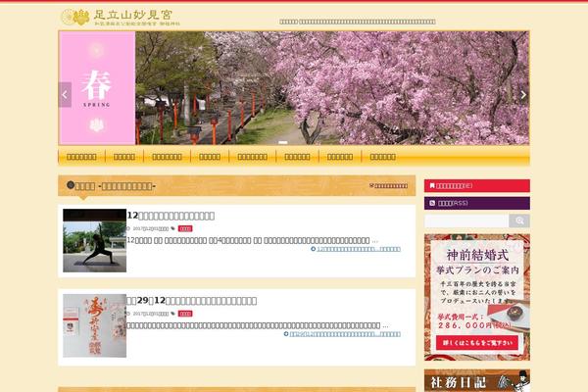Open the red bookmark (E) sidebar button
The image size is (588, 392).
[x=477, y=185]
